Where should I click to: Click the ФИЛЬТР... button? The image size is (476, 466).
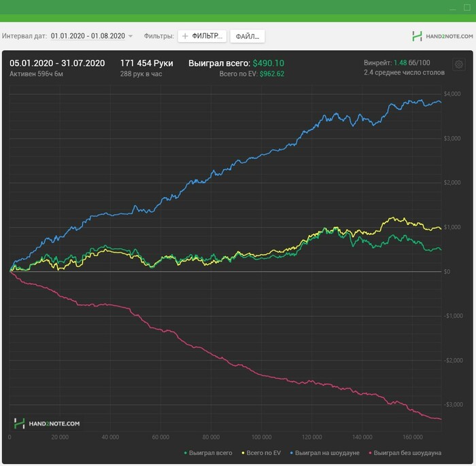pos(202,36)
